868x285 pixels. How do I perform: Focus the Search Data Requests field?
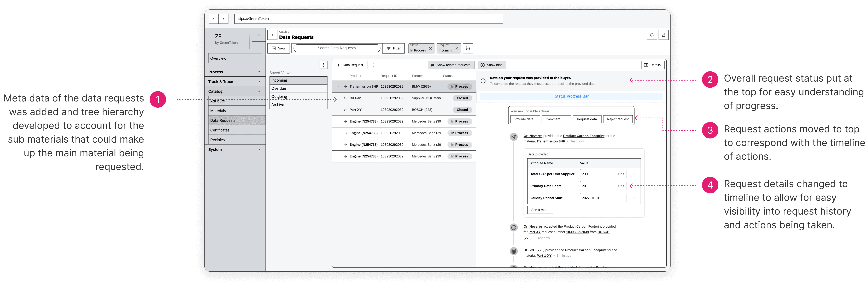(x=337, y=48)
